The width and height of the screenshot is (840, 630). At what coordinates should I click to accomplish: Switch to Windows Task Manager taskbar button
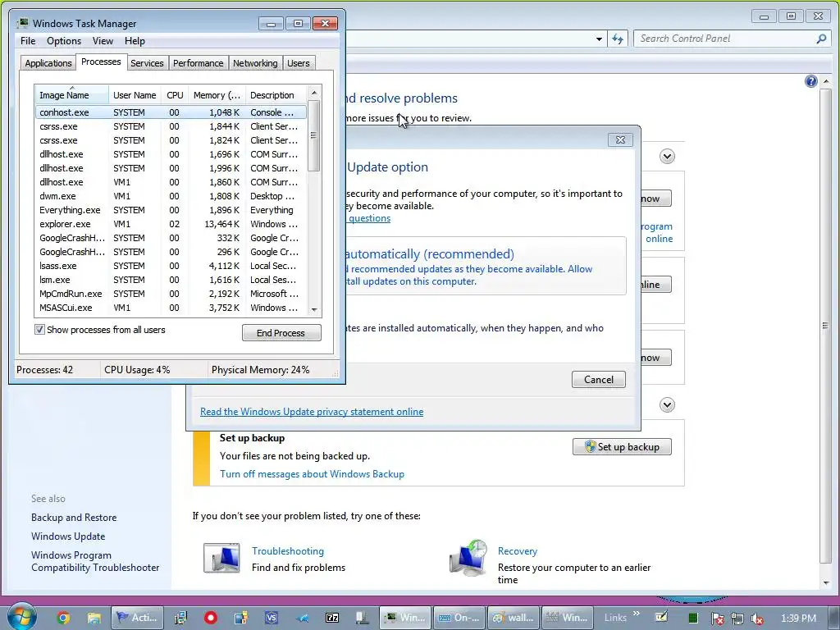point(405,618)
